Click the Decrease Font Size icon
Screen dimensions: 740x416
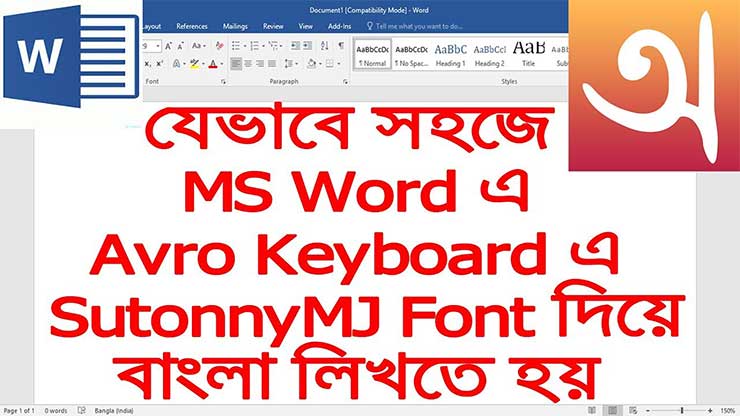tap(181, 46)
